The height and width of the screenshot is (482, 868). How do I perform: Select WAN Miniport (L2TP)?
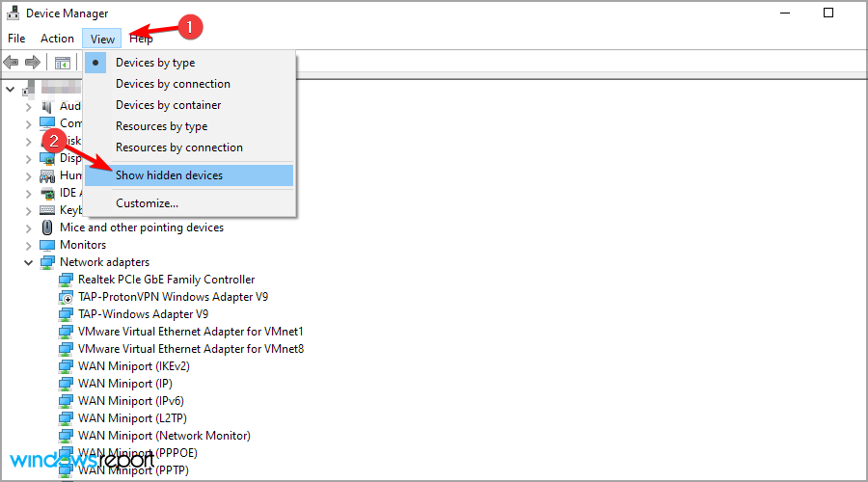pos(132,418)
